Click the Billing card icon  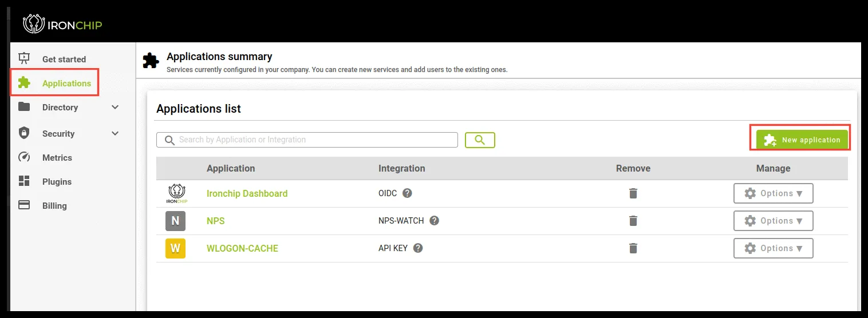24,205
